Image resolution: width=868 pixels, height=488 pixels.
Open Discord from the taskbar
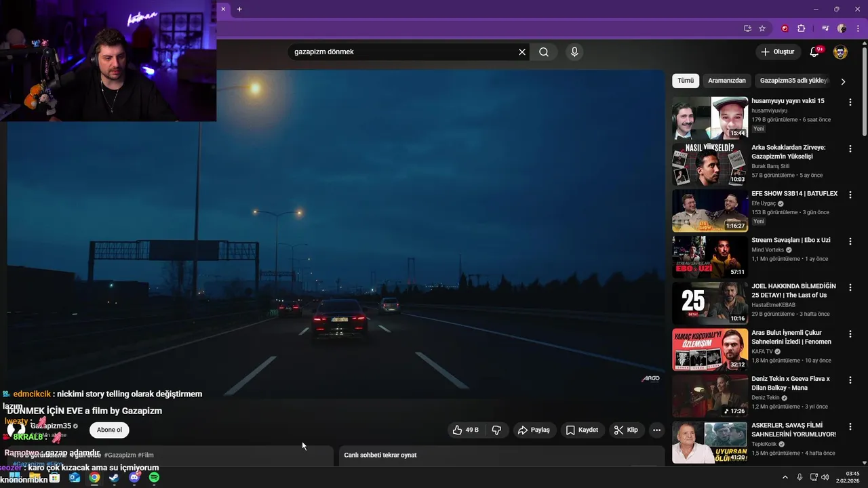tap(134, 477)
